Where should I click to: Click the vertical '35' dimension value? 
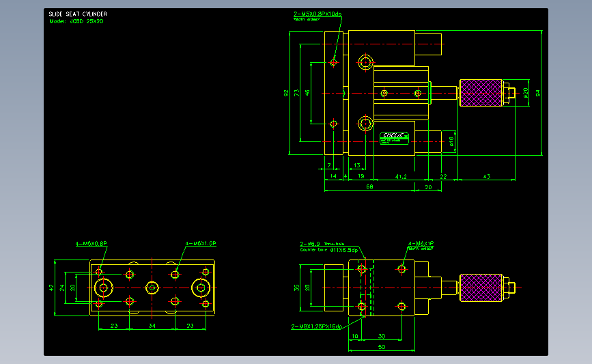[297, 288]
